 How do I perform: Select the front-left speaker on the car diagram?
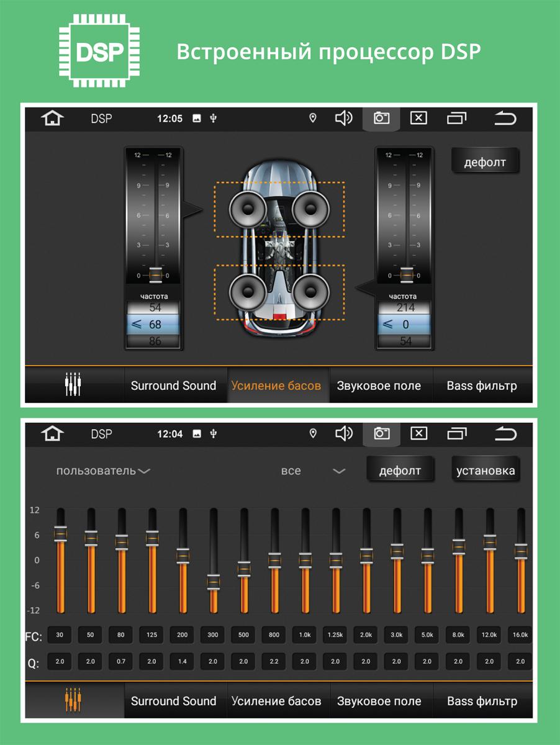[247, 209]
